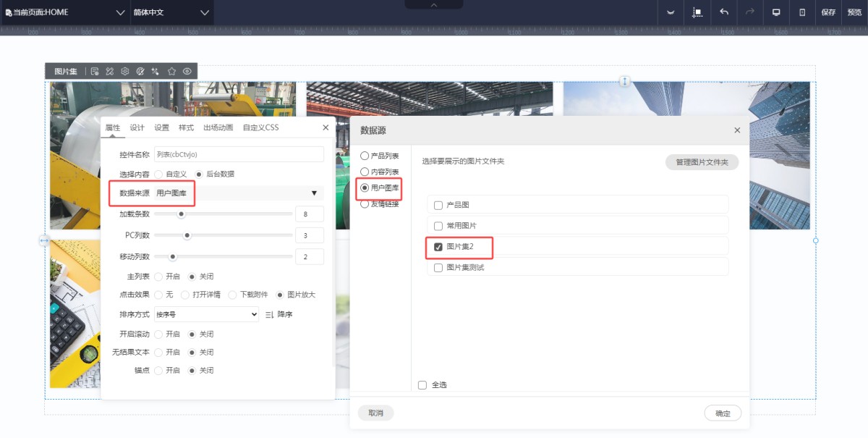Click the 加载条数 value box showing 8

coord(310,214)
